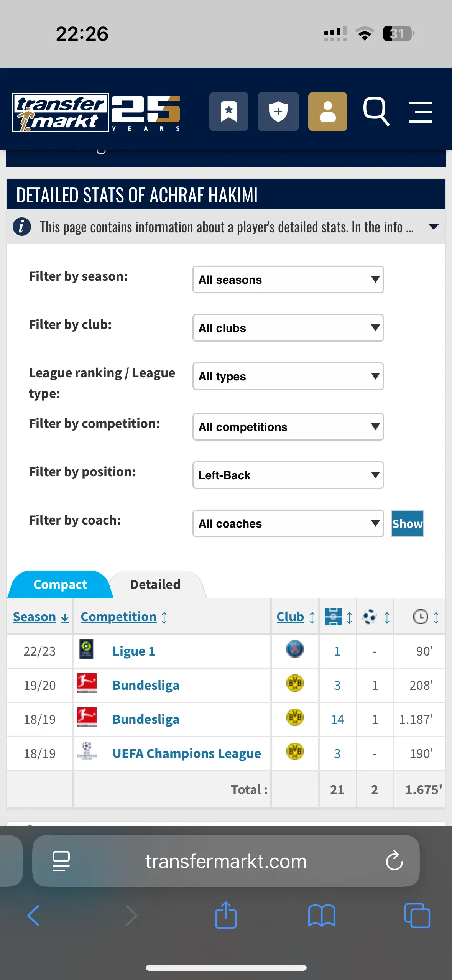The height and width of the screenshot is (980, 452).
Task: Open the All seasons dropdown
Action: pos(288,280)
